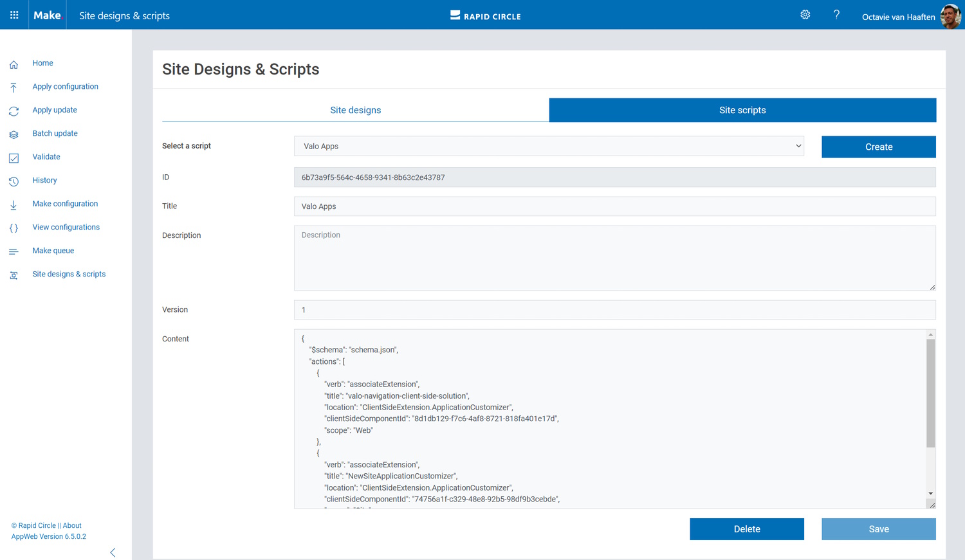Screen dimensions: 965x560
Task: Open the Octavie van Haaften user menu
Action: (910, 16)
